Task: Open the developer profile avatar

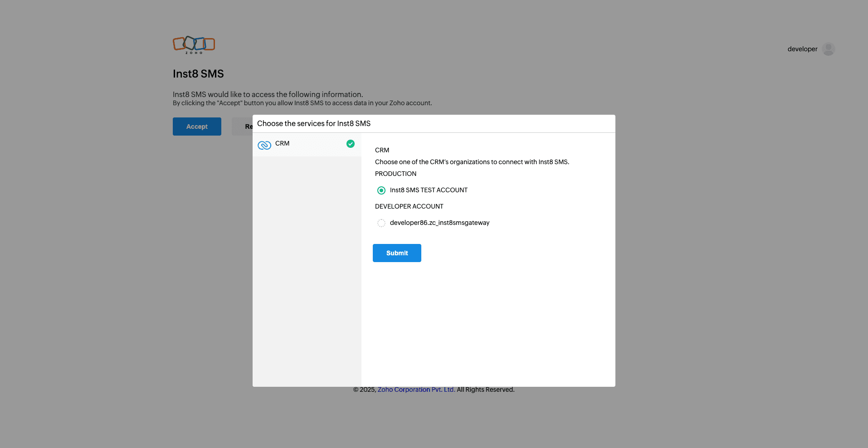Action: (829, 49)
